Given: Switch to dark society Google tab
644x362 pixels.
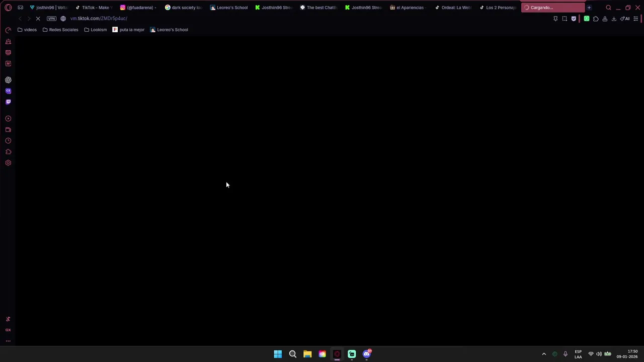Looking at the screenshot, I should [184, 8].
